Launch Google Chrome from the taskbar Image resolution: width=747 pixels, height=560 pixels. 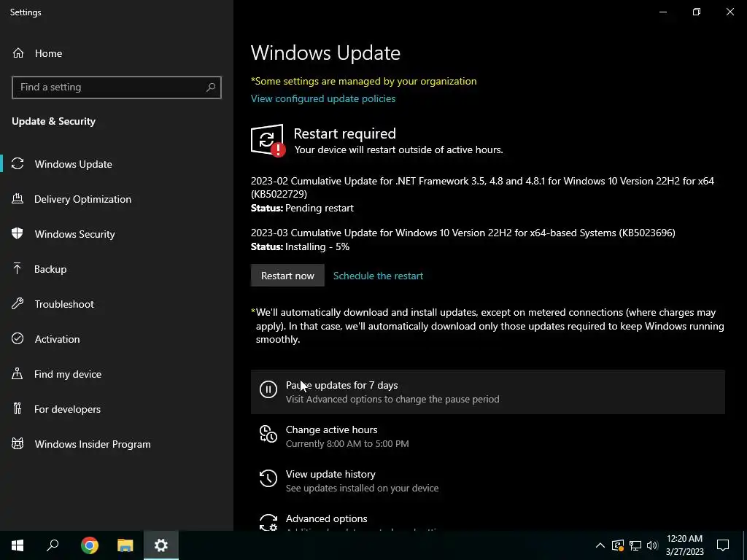point(90,545)
